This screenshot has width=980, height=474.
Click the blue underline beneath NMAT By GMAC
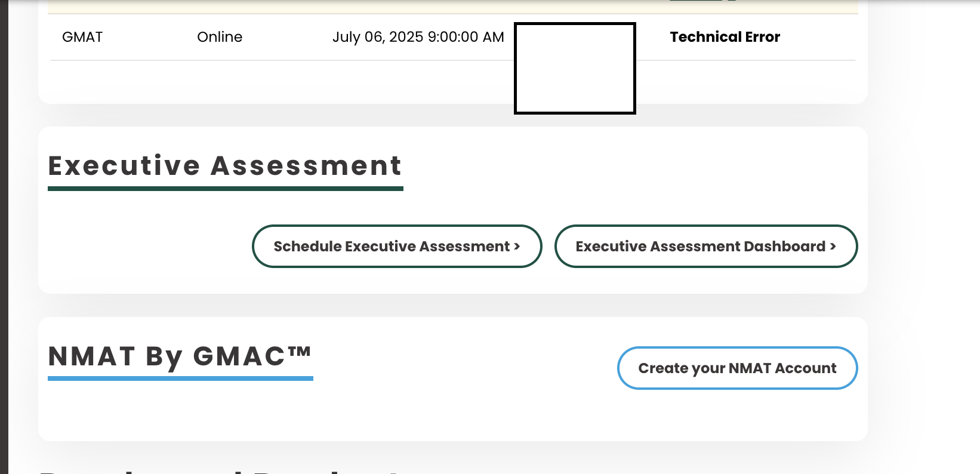click(x=180, y=378)
